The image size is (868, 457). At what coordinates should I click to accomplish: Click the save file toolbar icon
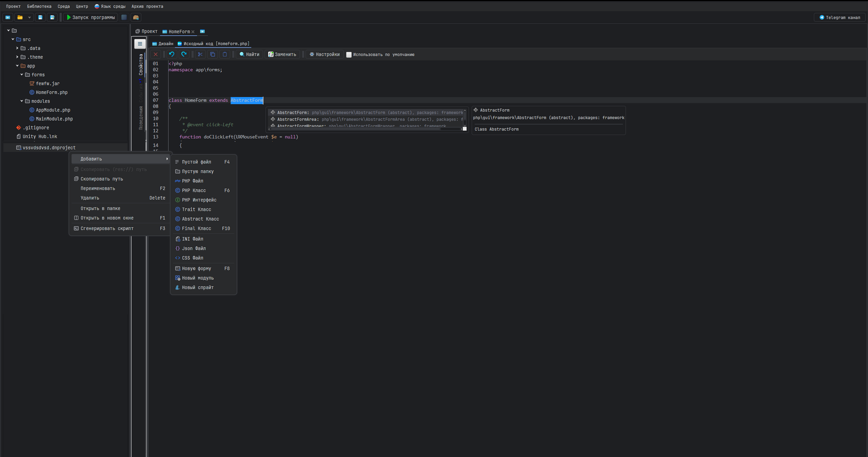pos(40,17)
